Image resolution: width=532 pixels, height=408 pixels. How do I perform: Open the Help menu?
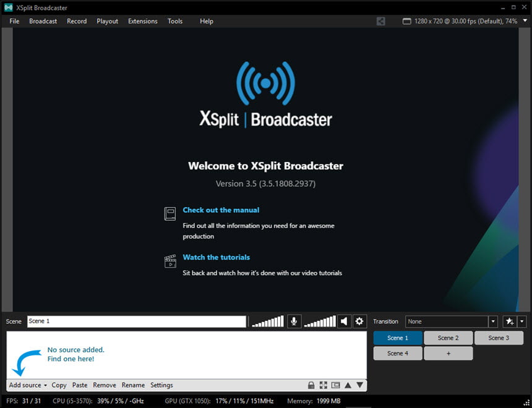tap(206, 21)
